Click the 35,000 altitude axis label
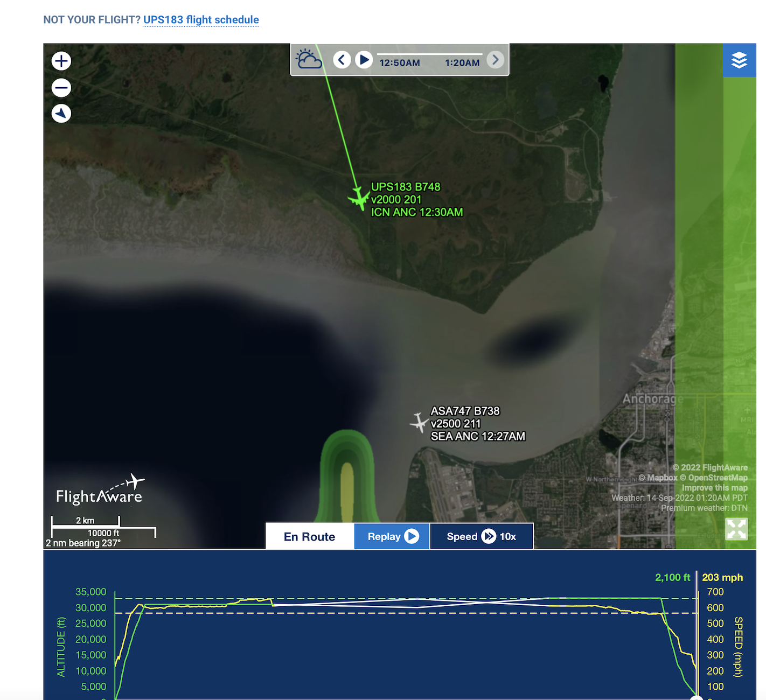Image resolution: width=766 pixels, height=700 pixels. tap(90, 592)
